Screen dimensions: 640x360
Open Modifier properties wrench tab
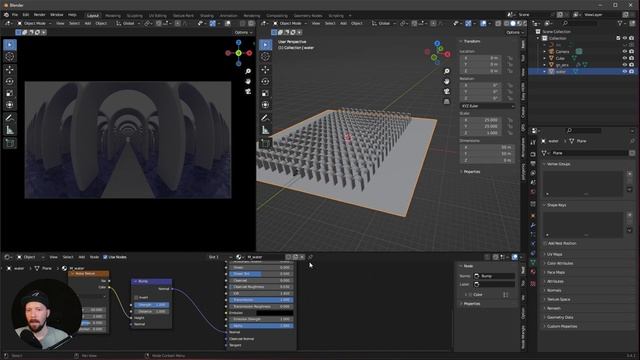point(533,225)
